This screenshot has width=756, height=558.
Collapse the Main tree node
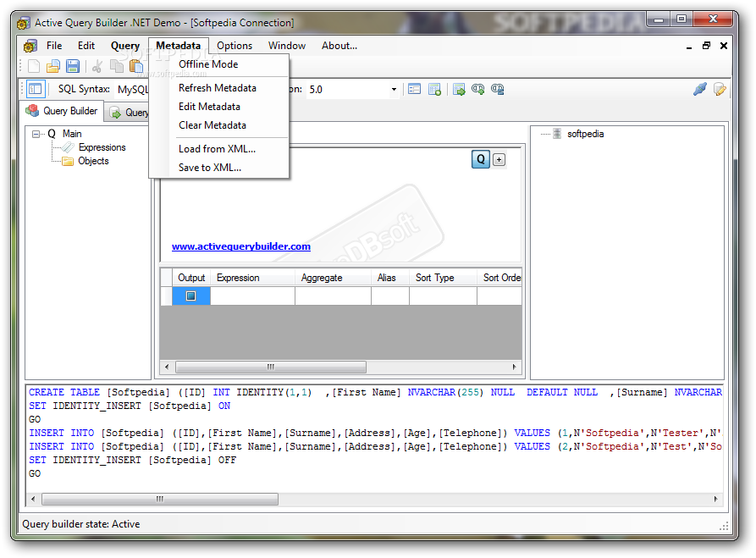pyautogui.click(x=36, y=134)
